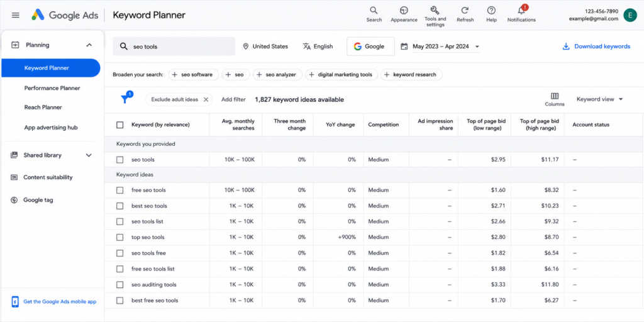644x322 pixels.
Task: Click the green E account avatar
Action: tap(630, 15)
